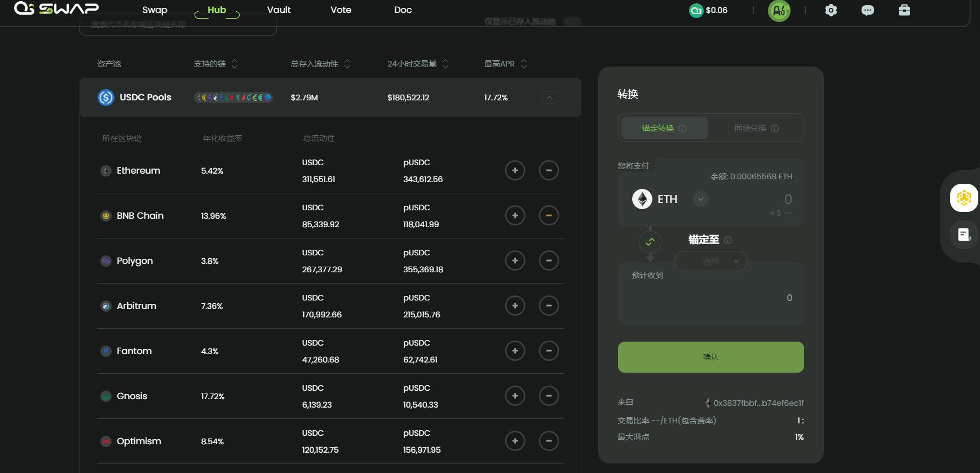Screen dimensions: 980x473
Task: Click the ETH token logo
Action: (x=642, y=199)
